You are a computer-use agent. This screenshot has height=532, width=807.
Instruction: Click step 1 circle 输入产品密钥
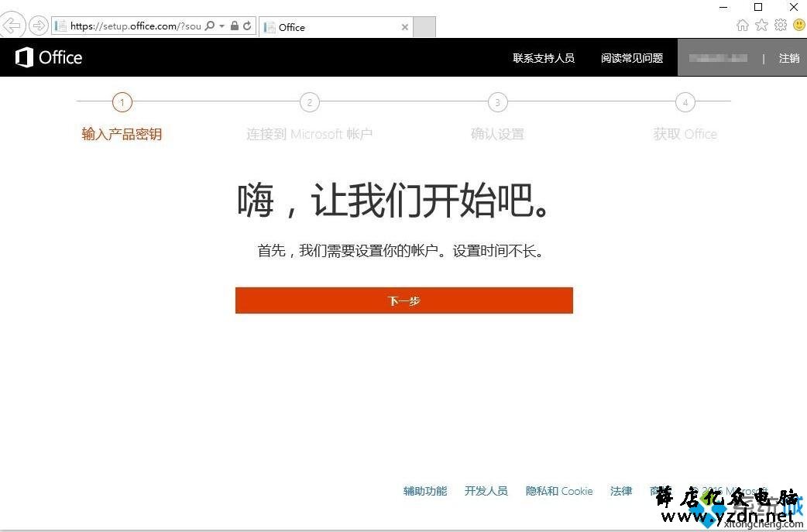(x=122, y=102)
